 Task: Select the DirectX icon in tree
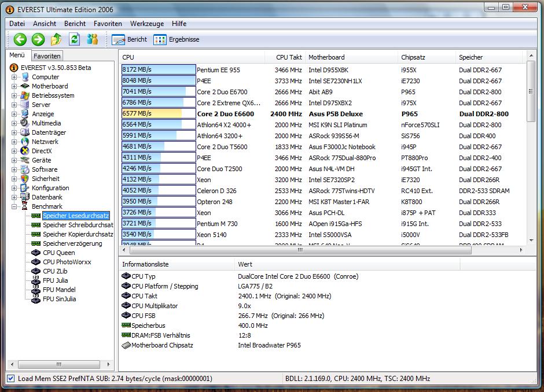(25, 151)
